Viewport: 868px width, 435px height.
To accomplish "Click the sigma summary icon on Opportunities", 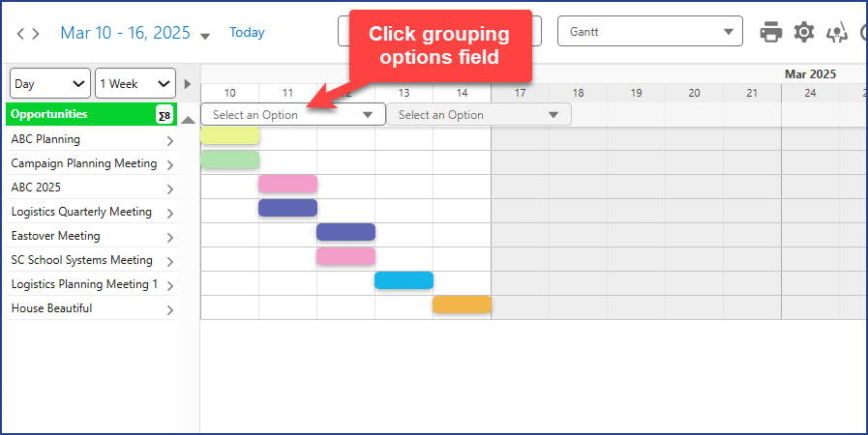I will point(164,115).
